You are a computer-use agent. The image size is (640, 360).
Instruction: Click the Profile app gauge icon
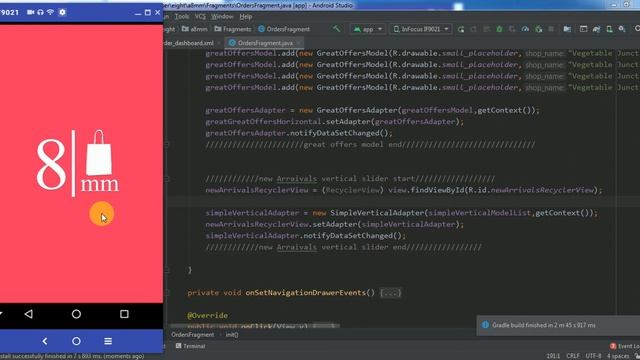525,29
